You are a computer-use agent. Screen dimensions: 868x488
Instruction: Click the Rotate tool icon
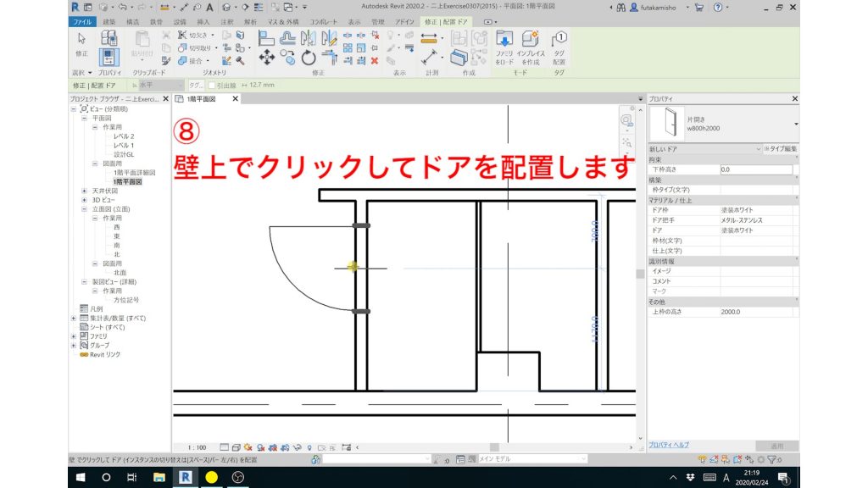coord(308,57)
